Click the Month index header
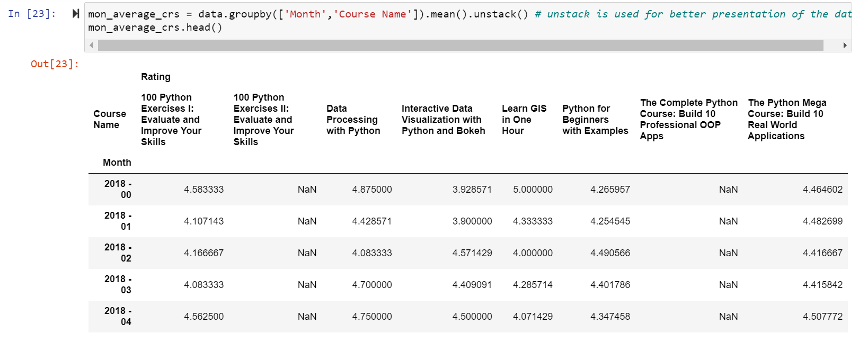Viewport: 868px width, 342px height. [117, 163]
